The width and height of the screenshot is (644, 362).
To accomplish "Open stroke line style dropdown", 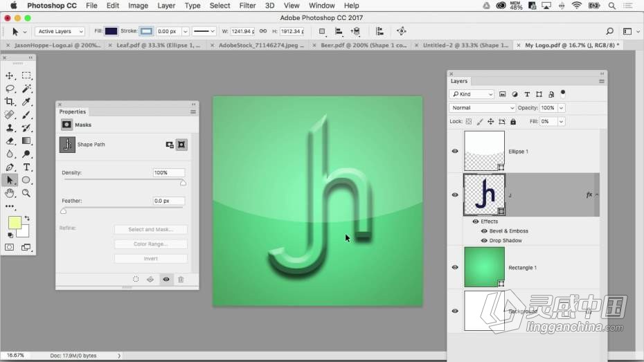I will (204, 31).
